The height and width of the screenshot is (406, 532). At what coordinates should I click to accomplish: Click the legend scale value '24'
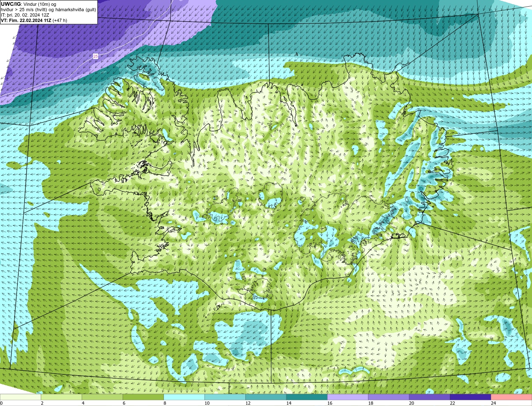[493, 403]
